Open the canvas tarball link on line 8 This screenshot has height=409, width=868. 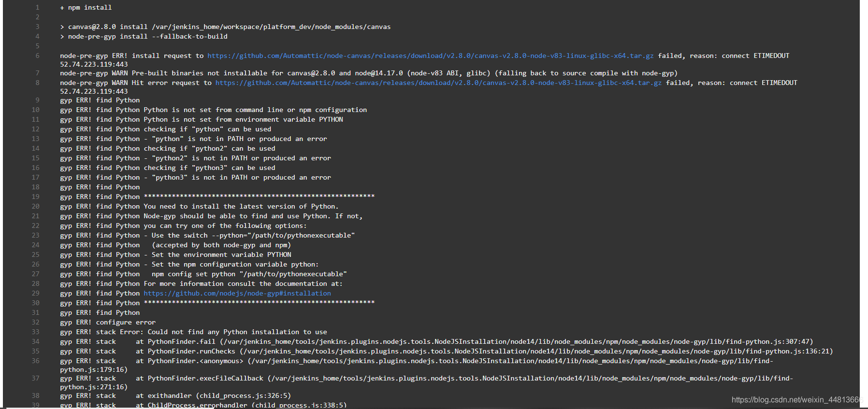click(438, 83)
